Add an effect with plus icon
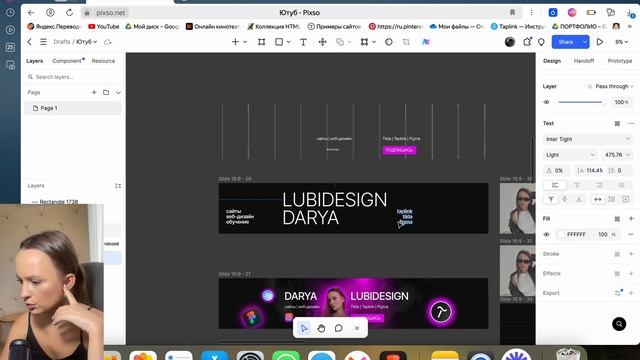 click(x=631, y=273)
